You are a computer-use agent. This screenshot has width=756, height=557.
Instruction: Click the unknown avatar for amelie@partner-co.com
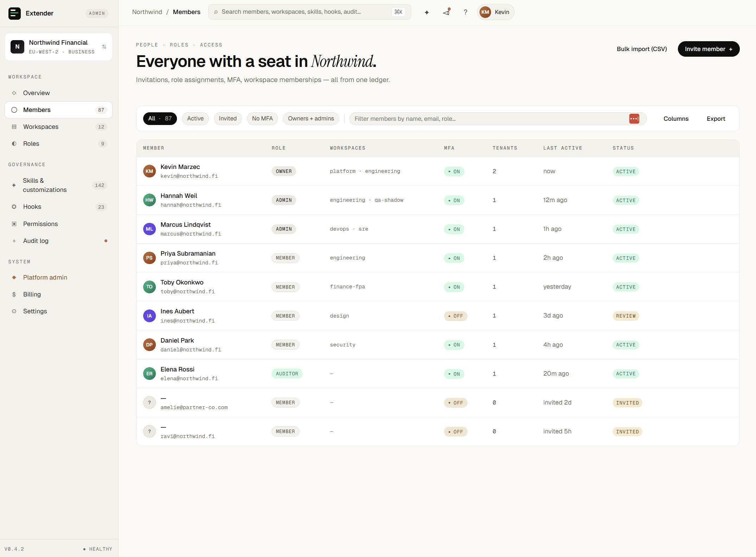coord(150,402)
